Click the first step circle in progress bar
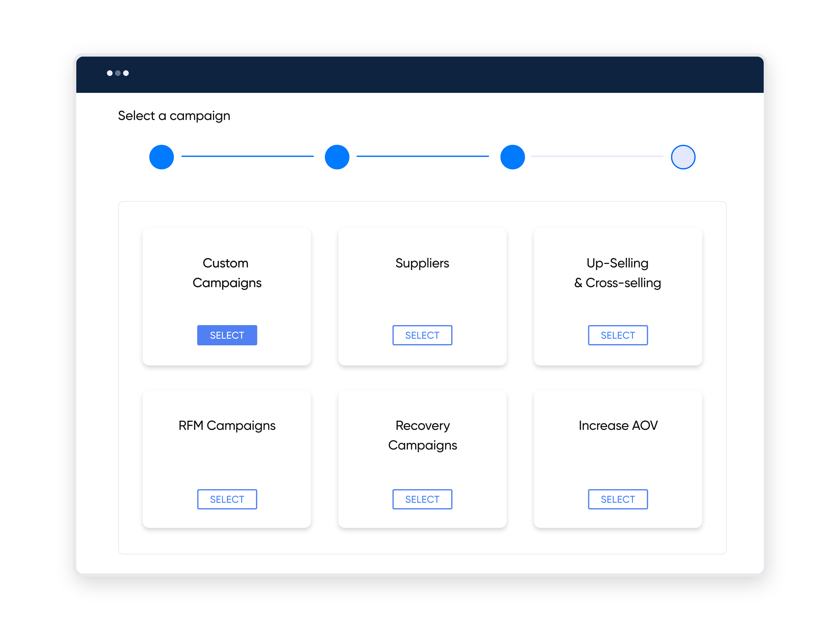 pos(161,157)
